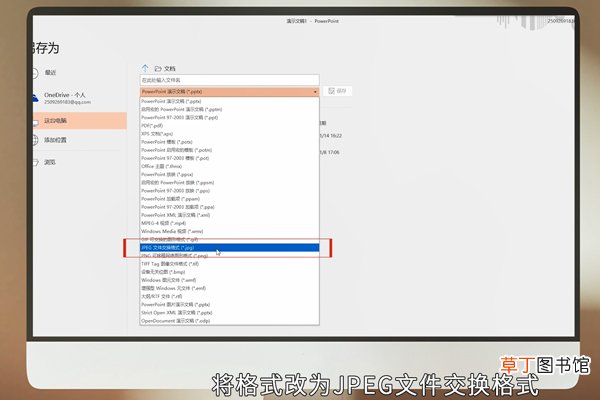Viewport: 600px width, 400px height.
Task: Collapse the file type dropdown arrow
Action: click(315, 92)
